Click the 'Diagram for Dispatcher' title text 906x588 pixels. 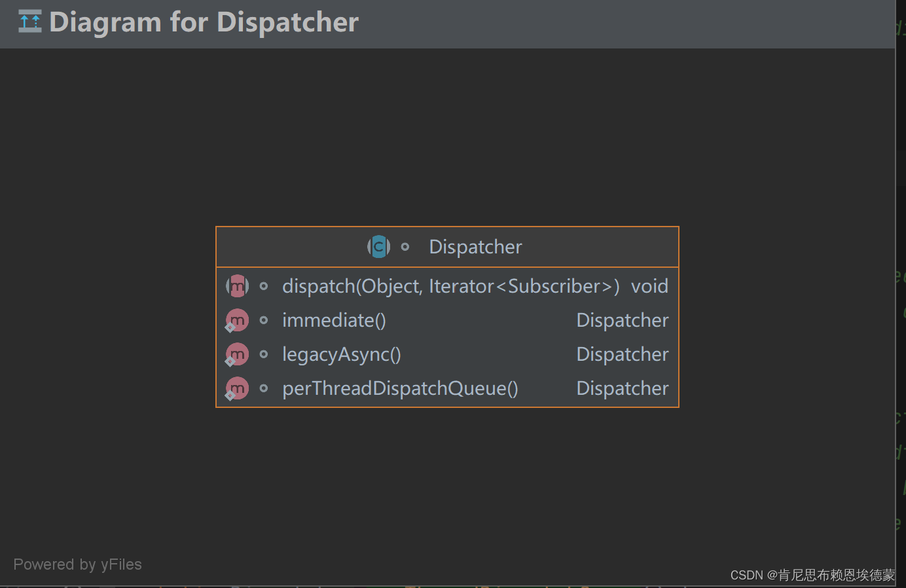coord(204,22)
